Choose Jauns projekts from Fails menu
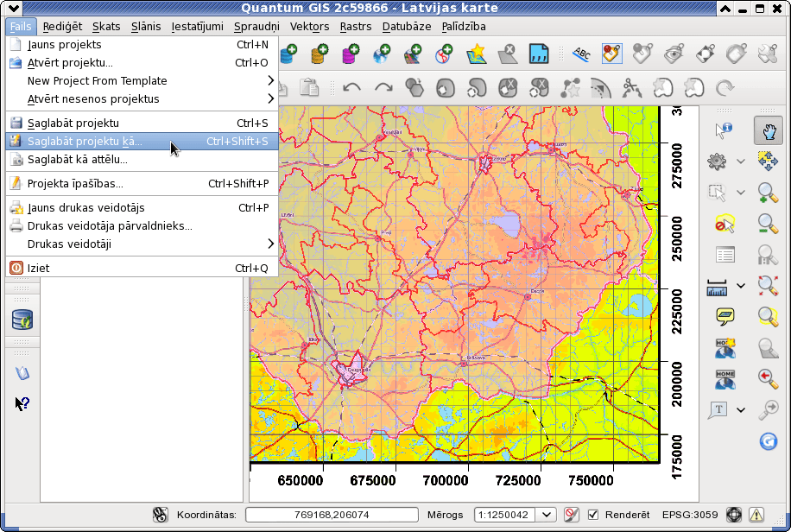The width and height of the screenshot is (791, 532). (142, 44)
